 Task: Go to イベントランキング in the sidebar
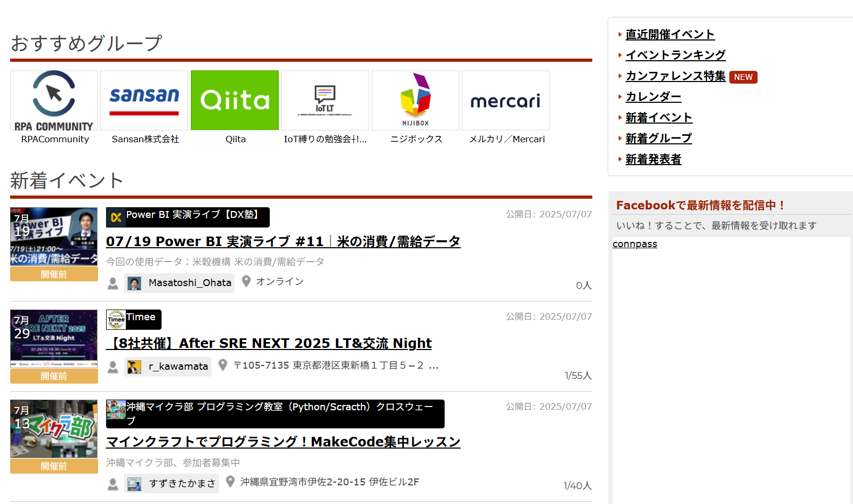(675, 55)
